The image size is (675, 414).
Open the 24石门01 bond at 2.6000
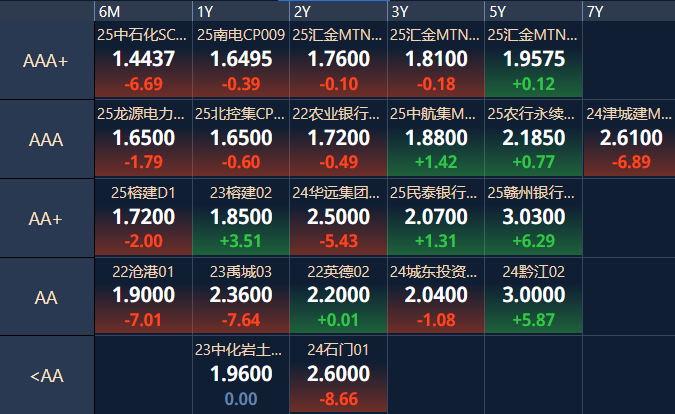tap(338, 374)
